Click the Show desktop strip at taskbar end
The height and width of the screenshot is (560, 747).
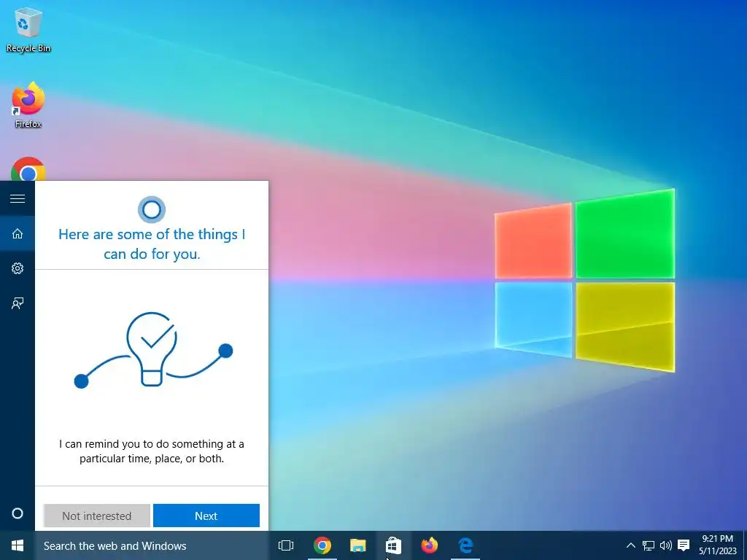(745, 545)
